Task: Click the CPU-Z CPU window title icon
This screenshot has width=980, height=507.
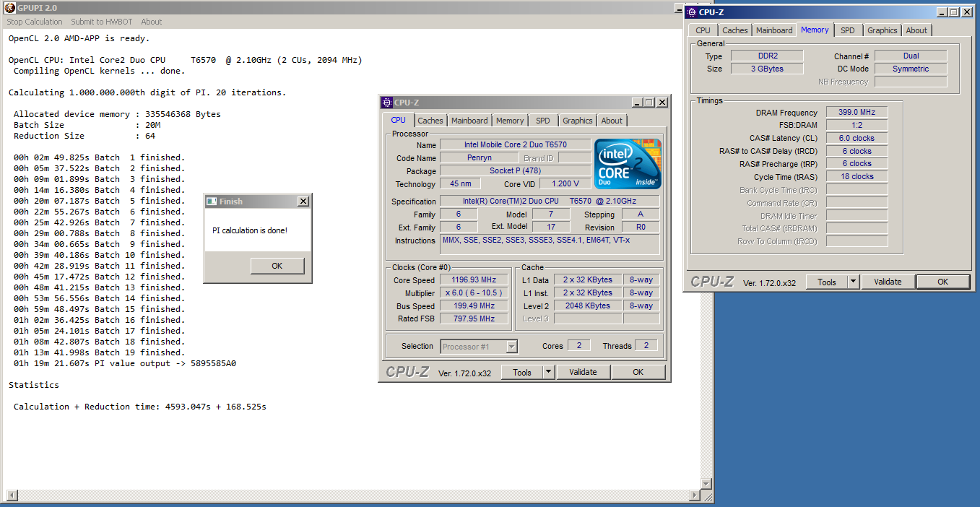Action: tap(387, 103)
